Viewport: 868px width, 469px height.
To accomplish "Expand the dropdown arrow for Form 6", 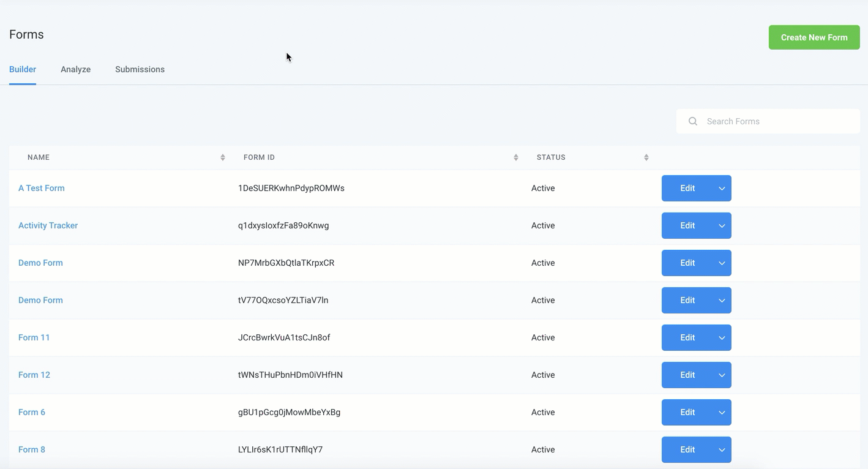I will [722, 412].
